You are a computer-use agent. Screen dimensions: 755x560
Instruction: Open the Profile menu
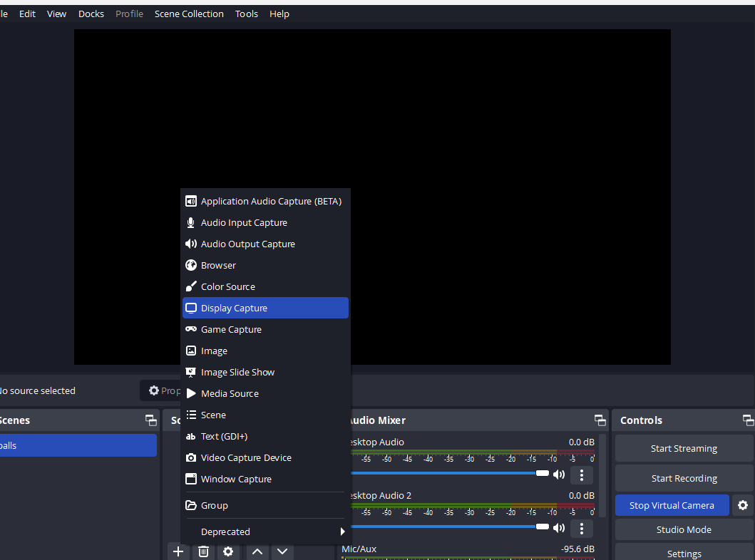point(129,14)
